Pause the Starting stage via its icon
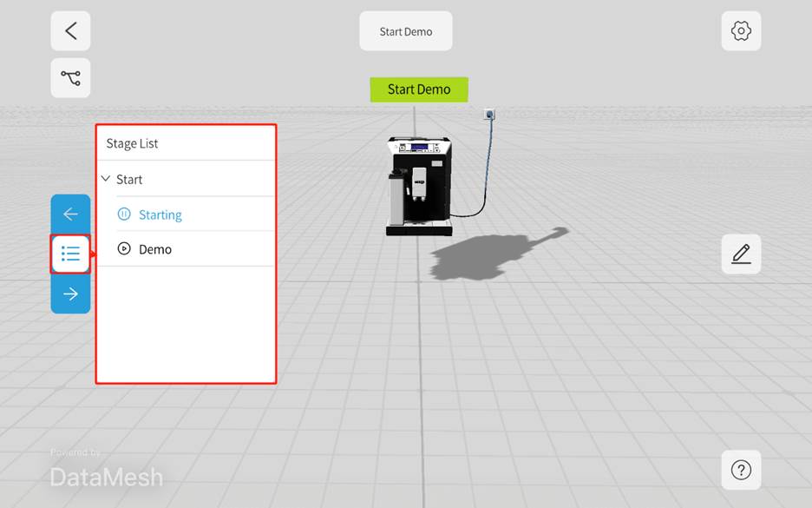Image resolution: width=812 pixels, height=508 pixels. pos(124,214)
